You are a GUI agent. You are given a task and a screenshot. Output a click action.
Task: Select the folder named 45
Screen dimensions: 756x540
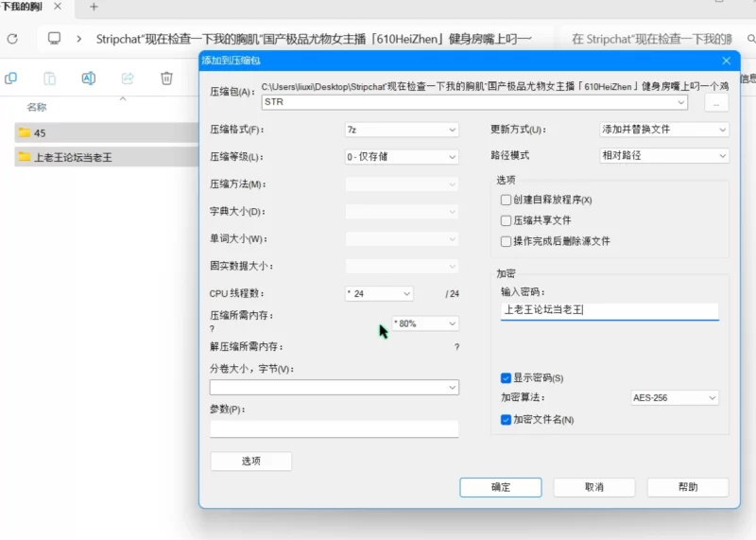40,132
